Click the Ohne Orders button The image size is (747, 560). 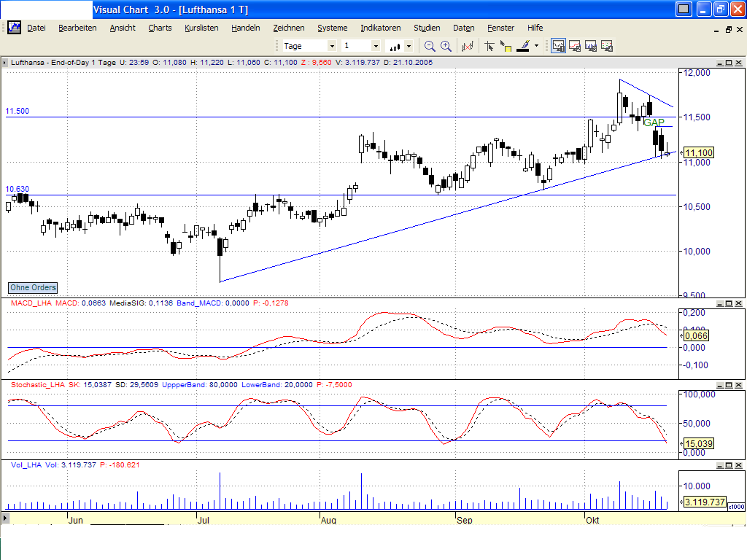pos(32,287)
